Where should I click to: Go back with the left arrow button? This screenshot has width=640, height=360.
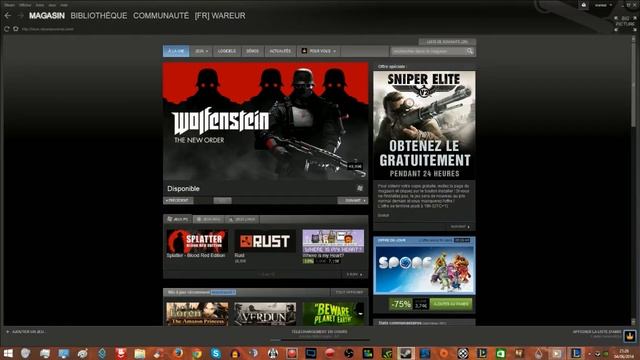[8, 16]
